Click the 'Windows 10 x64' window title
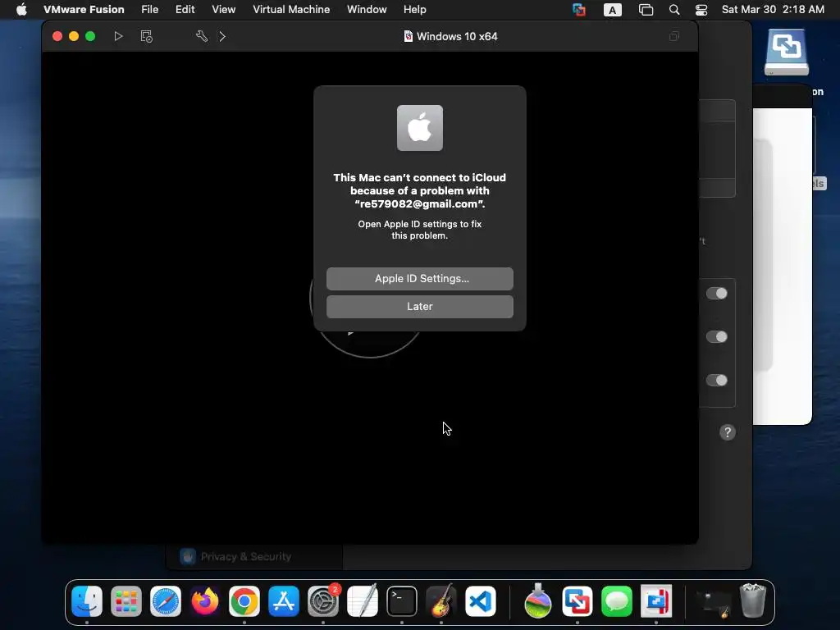Viewport: 840px width, 630px height. [x=457, y=36]
